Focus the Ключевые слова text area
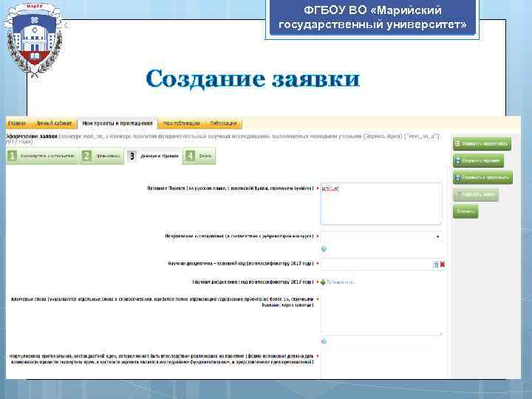This screenshot has height=399, width=532. coord(381,315)
